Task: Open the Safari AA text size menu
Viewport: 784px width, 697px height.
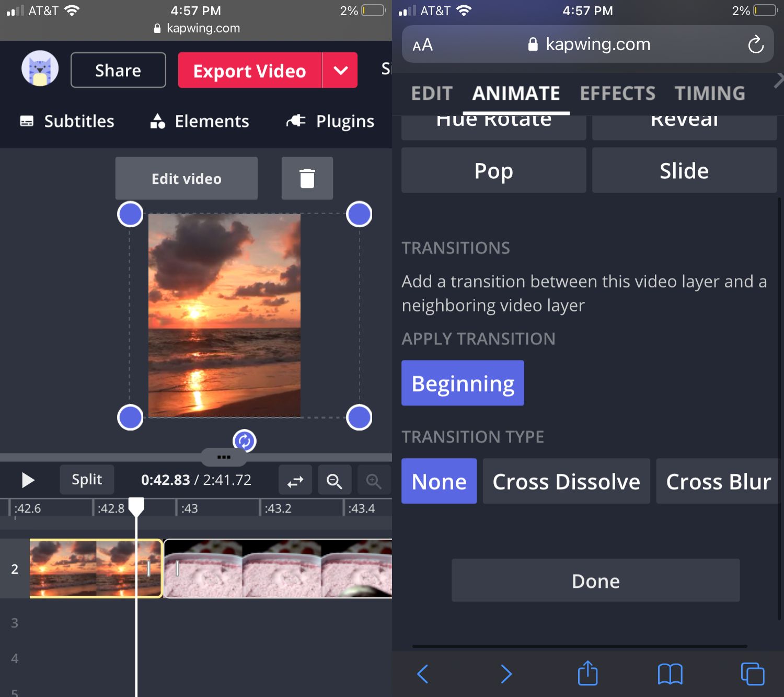Action: [x=422, y=45]
